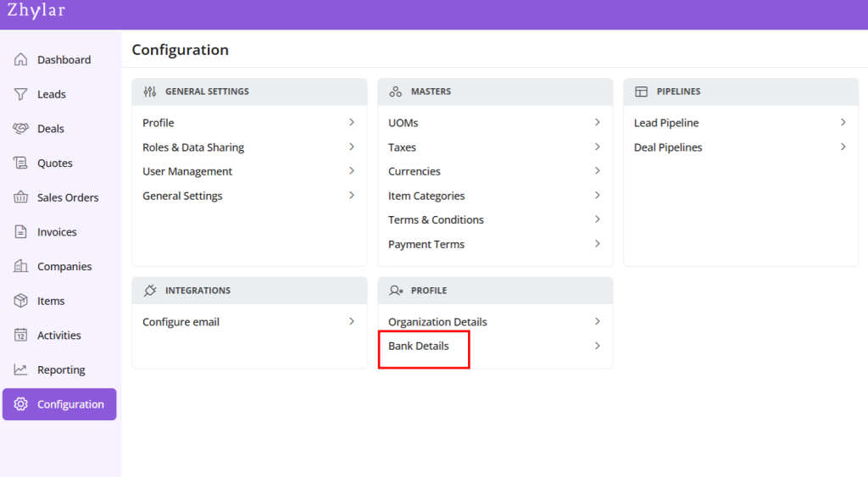Click the Companies building icon
Viewport: 868px width, 477px height.
pyautogui.click(x=21, y=266)
